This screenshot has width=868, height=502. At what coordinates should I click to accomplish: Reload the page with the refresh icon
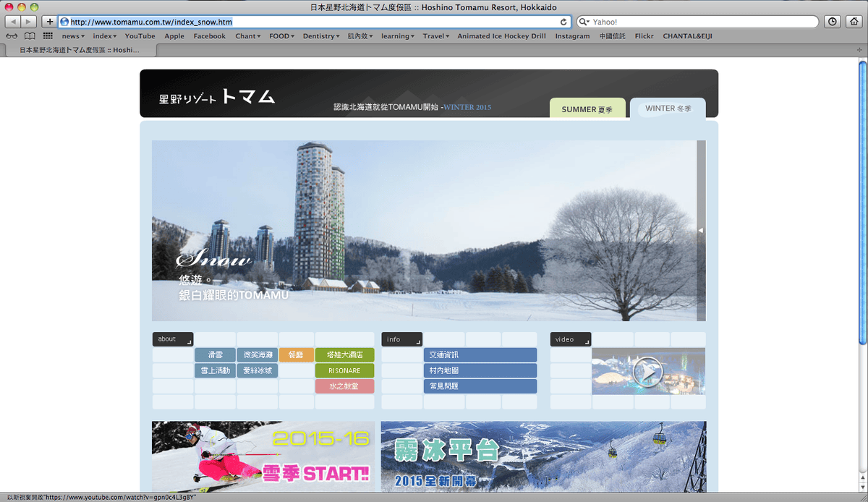[x=563, y=22]
